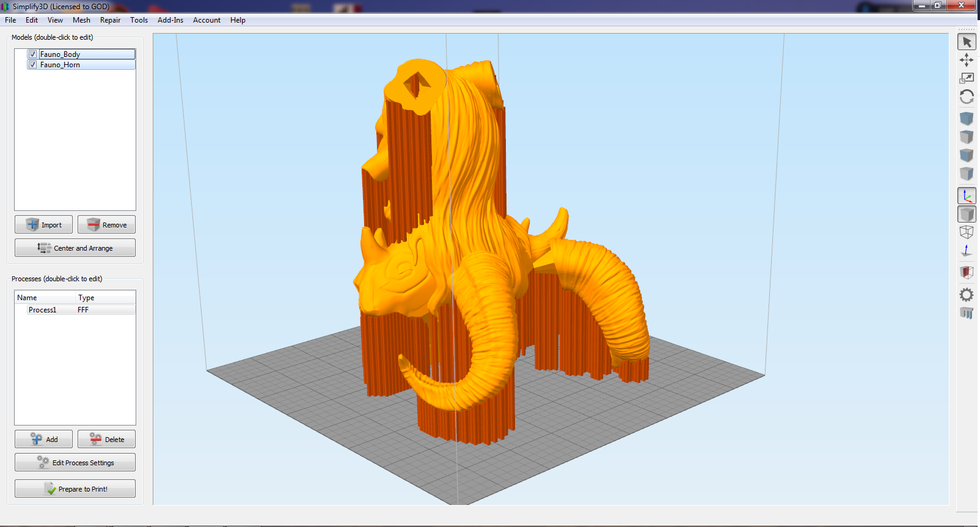Screen dimensions: 980x527
Task: Activate the move/translate tool
Action: pyautogui.click(x=967, y=60)
